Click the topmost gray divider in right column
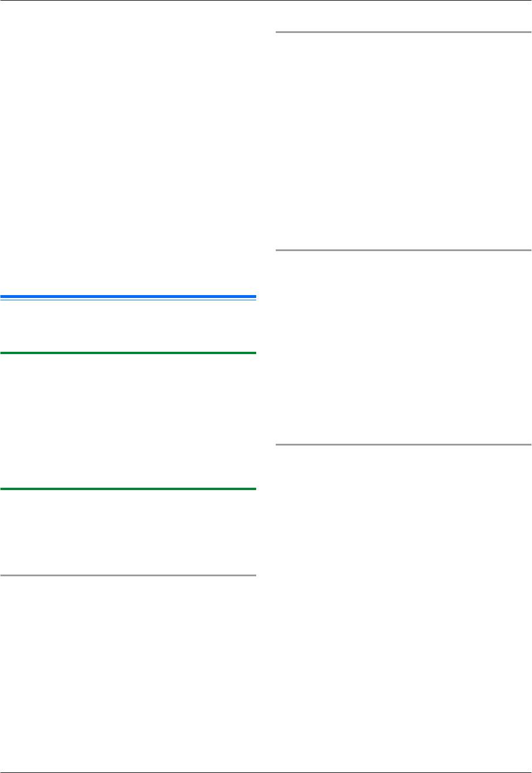The width and height of the screenshot is (532, 773). 403,32
